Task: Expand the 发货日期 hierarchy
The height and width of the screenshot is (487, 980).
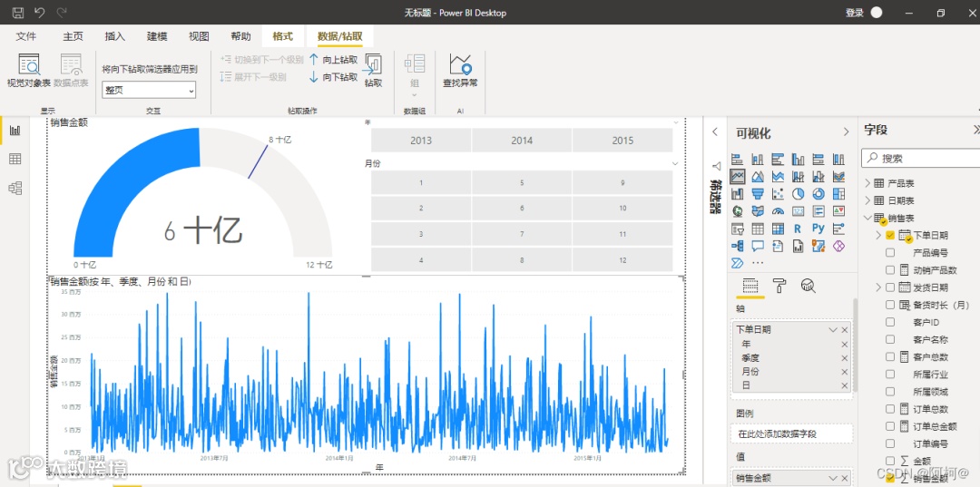Action: (878, 287)
